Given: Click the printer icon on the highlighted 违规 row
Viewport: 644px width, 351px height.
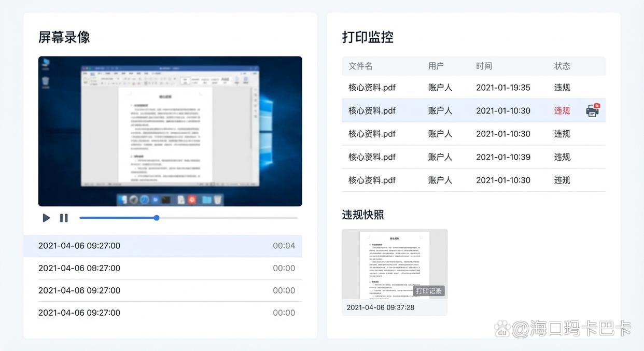Looking at the screenshot, I should coord(593,110).
